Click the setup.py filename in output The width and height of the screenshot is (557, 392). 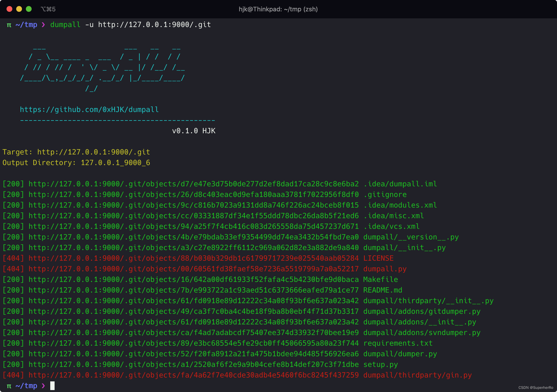(380, 364)
